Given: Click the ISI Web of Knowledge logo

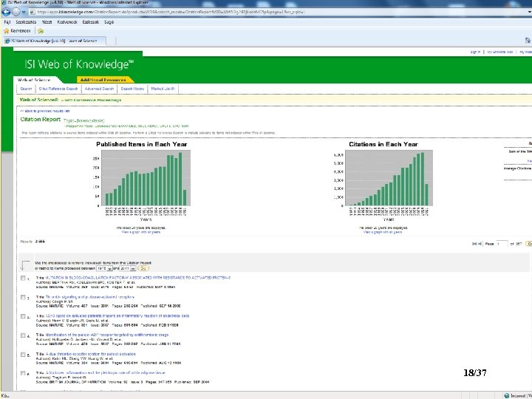Looking at the screenshot, I should [x=79, y=64].
